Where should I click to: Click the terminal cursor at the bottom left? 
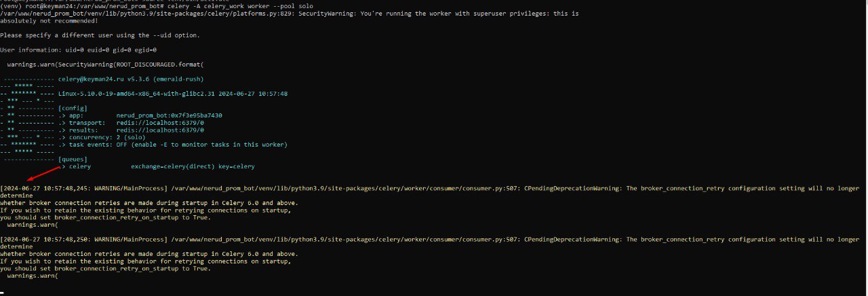[2, 292]
